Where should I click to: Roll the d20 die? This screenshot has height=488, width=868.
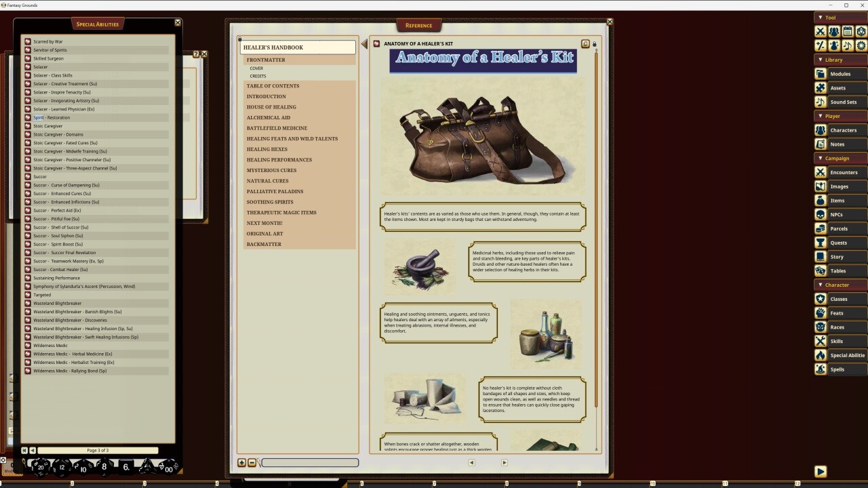[41, 466]
